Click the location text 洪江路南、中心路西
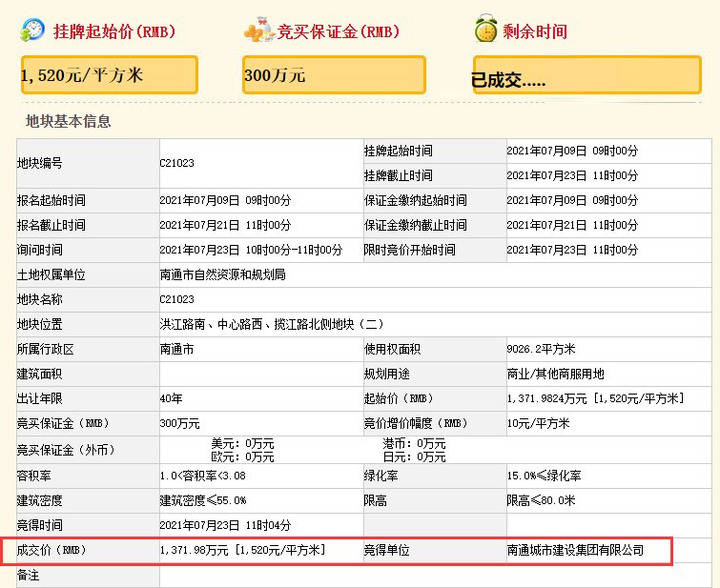This screenshot has width=720, height=588. (x=211, y=324)
